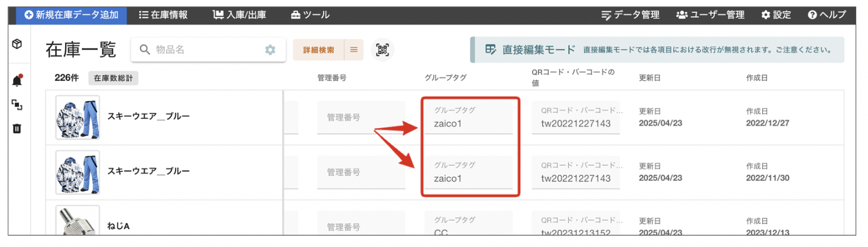Image resolution: width=868 pixels, height=247 pixels.
Task: Click the 2022/11/30 creation date
Action: [x=768, y=178]
